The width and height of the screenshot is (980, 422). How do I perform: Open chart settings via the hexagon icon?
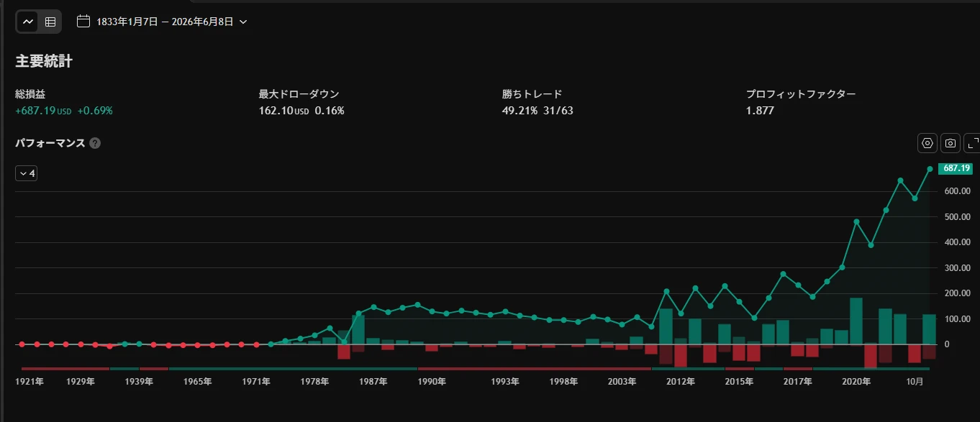pyautogui.click(x=927, y=143)
